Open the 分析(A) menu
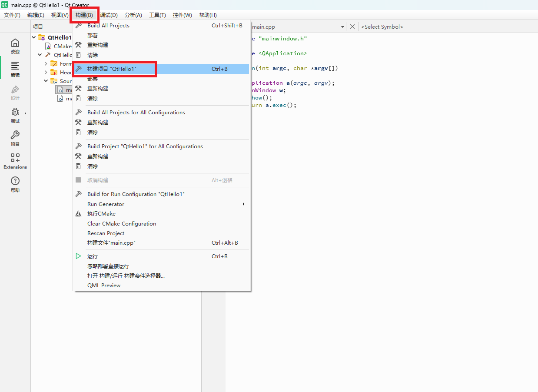This screenshot has height=392, width=538. click(133, 15)
